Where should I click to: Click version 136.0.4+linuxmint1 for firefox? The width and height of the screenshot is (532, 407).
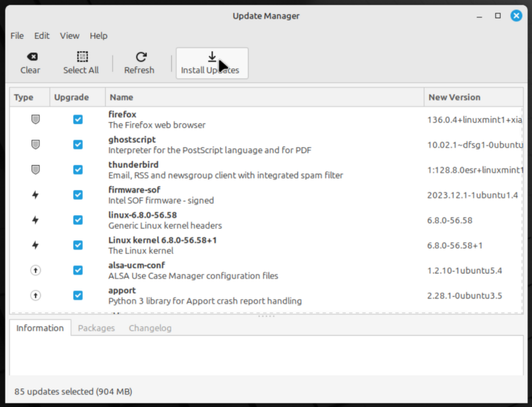tap(474, 120)
